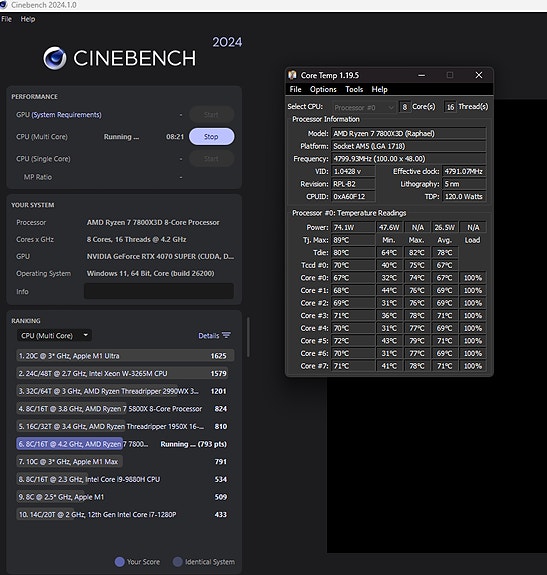Open Cinebench Help menu

[x=28, y=19]
